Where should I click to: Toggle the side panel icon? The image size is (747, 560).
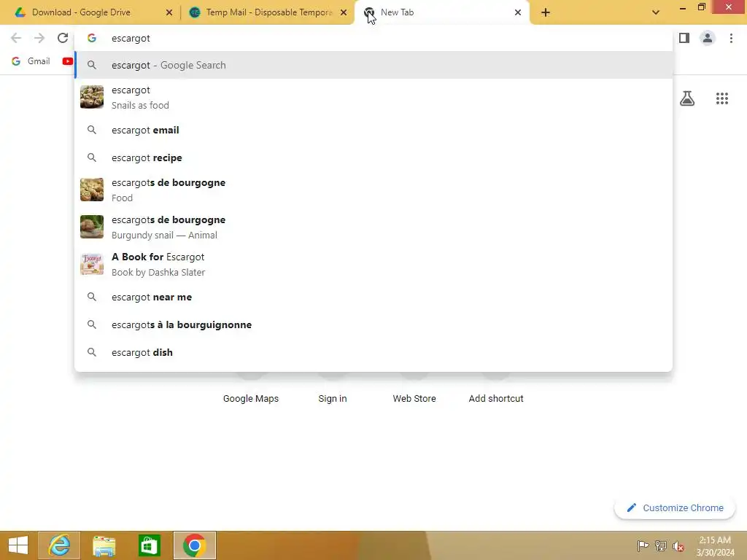[x=684, y=38]
